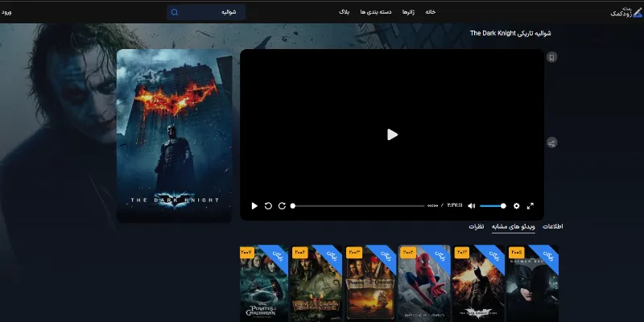Viewport: 644px width, 322px height.
Task: Click the large center play button
Action: [392, 134]
